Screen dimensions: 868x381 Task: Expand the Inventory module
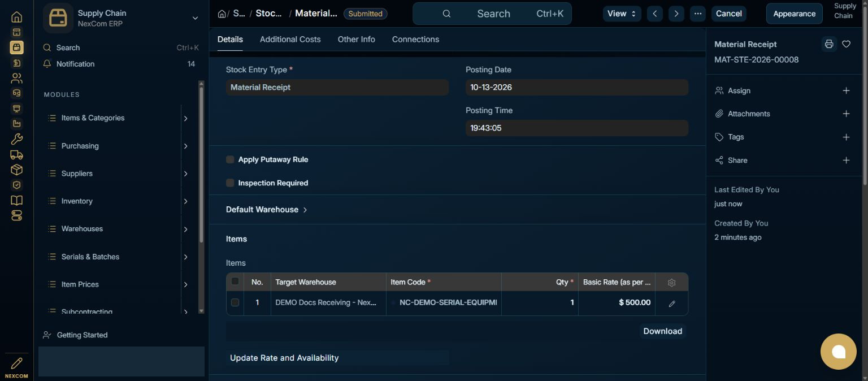coord(185,201)
